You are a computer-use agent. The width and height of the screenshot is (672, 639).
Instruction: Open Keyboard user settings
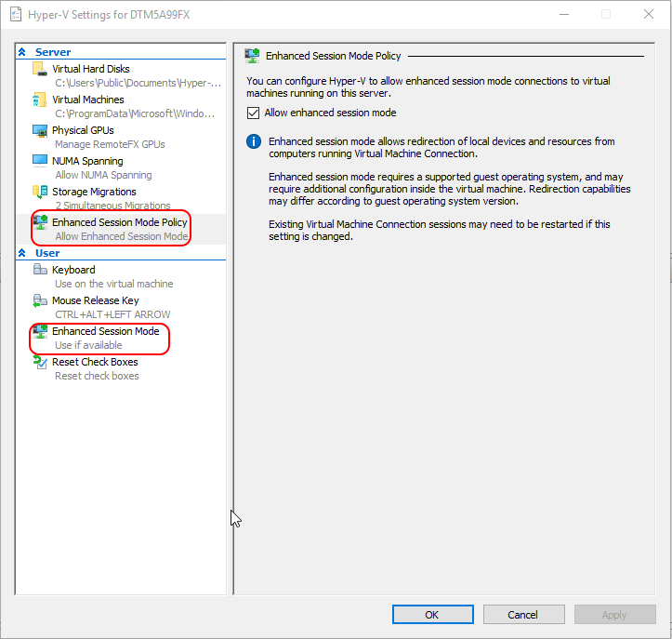[73, 270]
